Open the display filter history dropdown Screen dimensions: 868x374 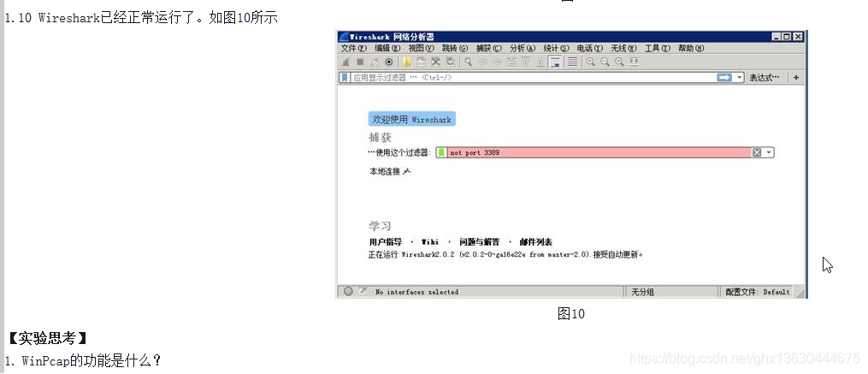point(740,78)
